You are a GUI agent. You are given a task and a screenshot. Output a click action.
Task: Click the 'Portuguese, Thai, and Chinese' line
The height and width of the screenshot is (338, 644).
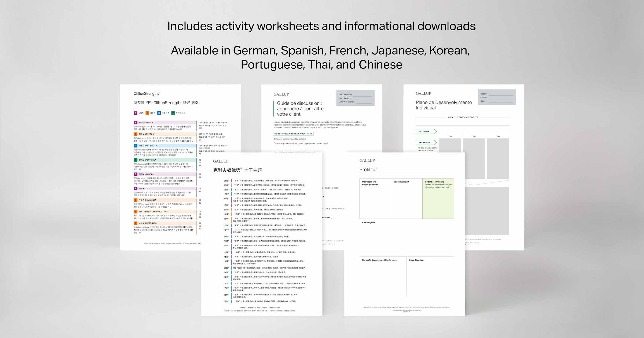click(x=321, y=65)
